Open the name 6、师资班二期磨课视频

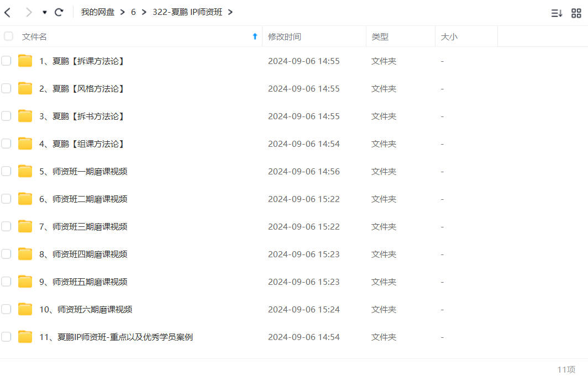(83, 199)
